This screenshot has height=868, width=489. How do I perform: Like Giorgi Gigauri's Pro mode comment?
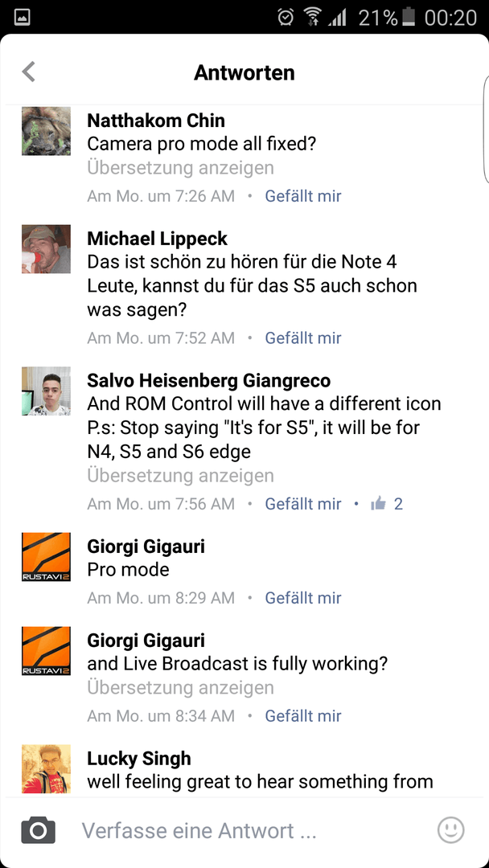click(x=303, y=598)
